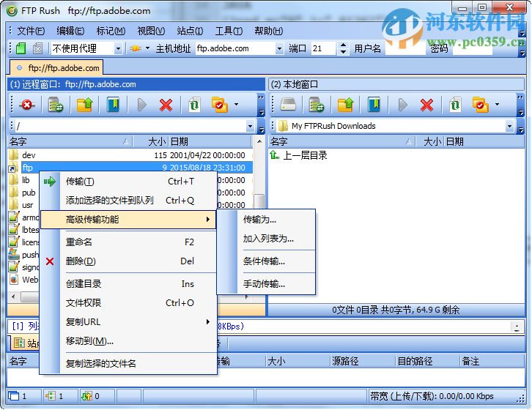Image resolution: width=532 pixels, height=410 pixels.
Task: Select 加入列表为... in the submenu
Action: click(x=266, y=239)
